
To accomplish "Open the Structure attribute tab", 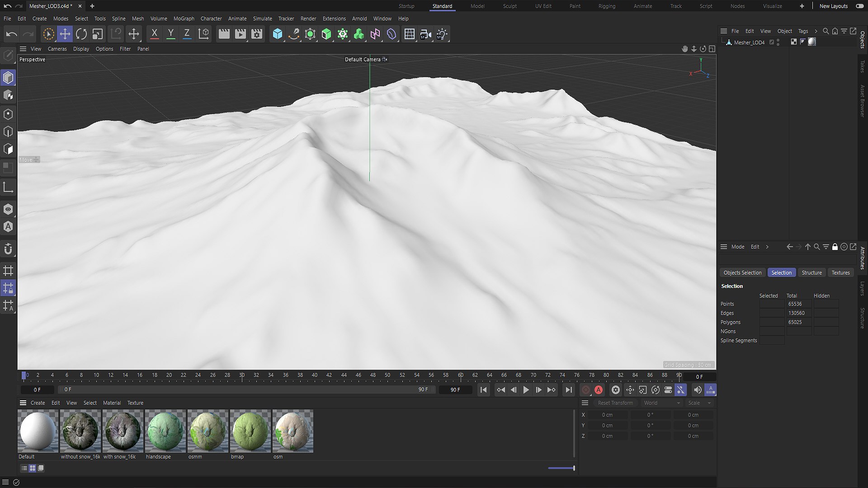I will tap(811, 272).
